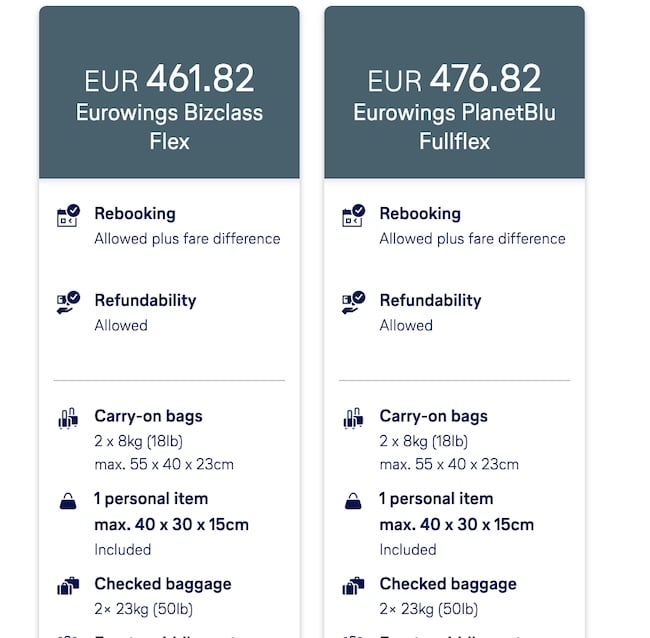This screenshot has width=650, height=638.
Task: Click the EUR 476.82 price
Action: pyautogui.click(x=454, y=79)
